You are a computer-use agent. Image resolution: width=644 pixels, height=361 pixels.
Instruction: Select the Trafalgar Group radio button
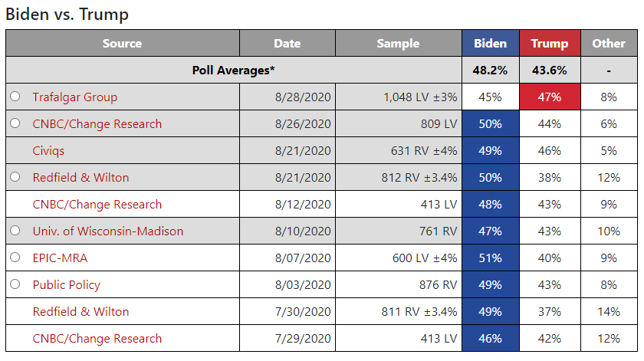coord(15,97)
